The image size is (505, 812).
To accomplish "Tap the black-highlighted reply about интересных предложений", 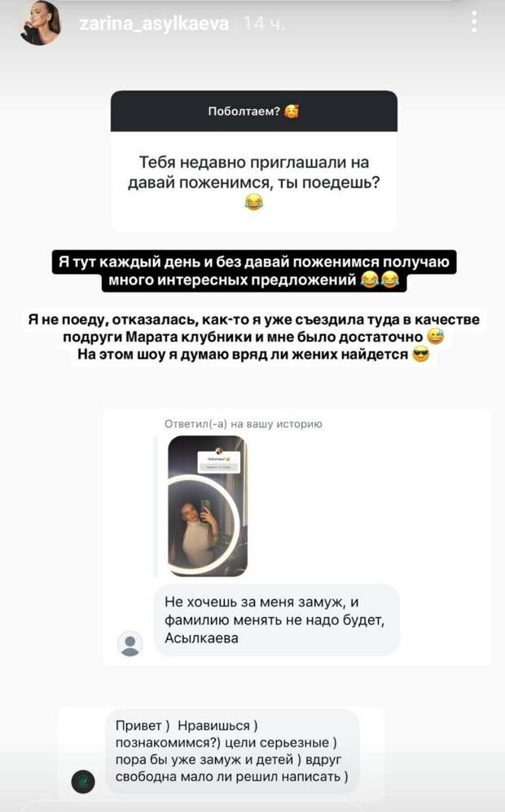I will tap(254, 271).
